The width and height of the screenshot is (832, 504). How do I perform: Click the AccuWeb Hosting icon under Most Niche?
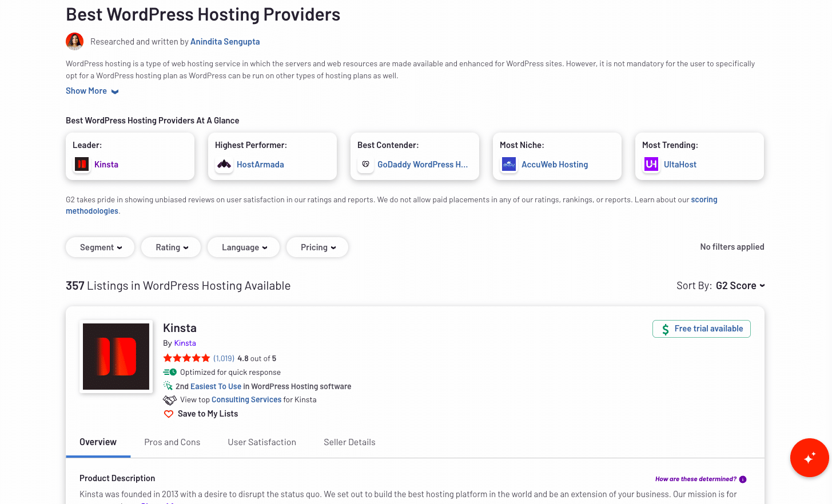tap(508, 164)
